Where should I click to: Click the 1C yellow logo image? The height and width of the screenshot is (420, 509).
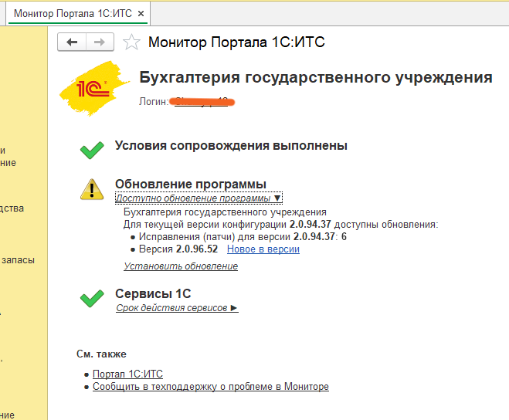click(94, 88)
